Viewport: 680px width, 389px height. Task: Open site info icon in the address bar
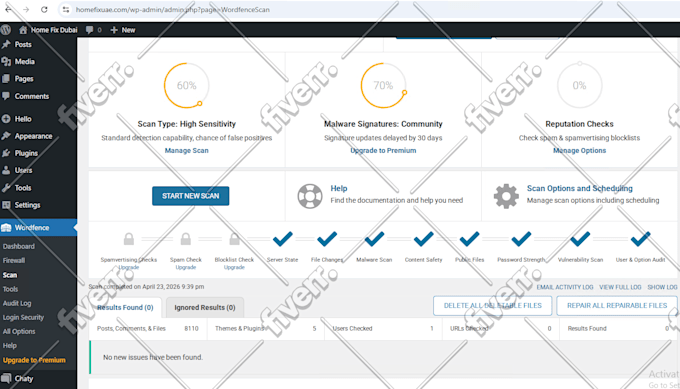pos(65,10)
